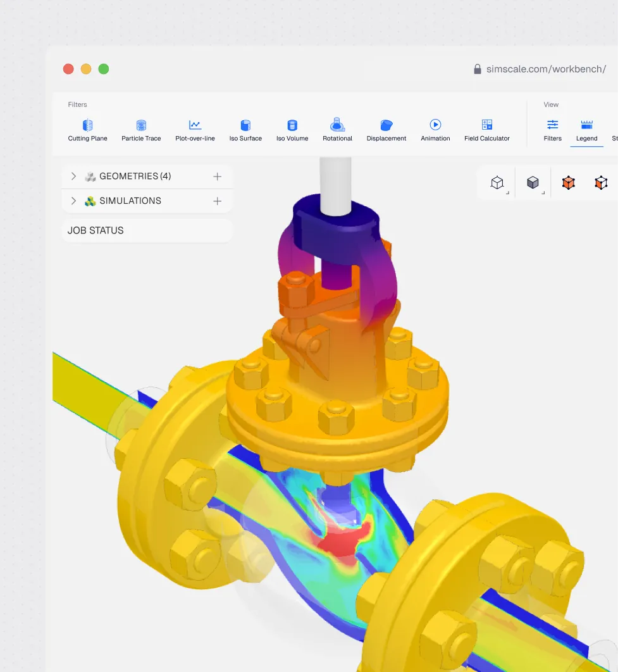Open the Field Calculator
This screenshot has width=618, height=672.
(x=487, y=130)
